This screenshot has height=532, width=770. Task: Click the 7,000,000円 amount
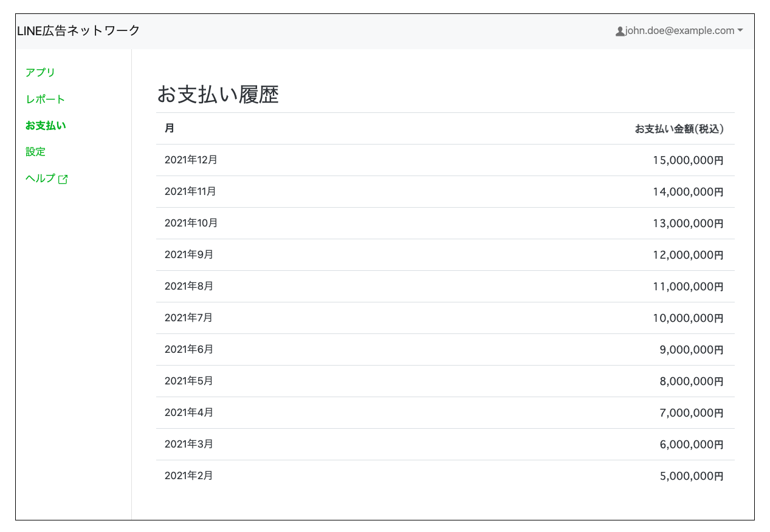(x=692, y=413)
